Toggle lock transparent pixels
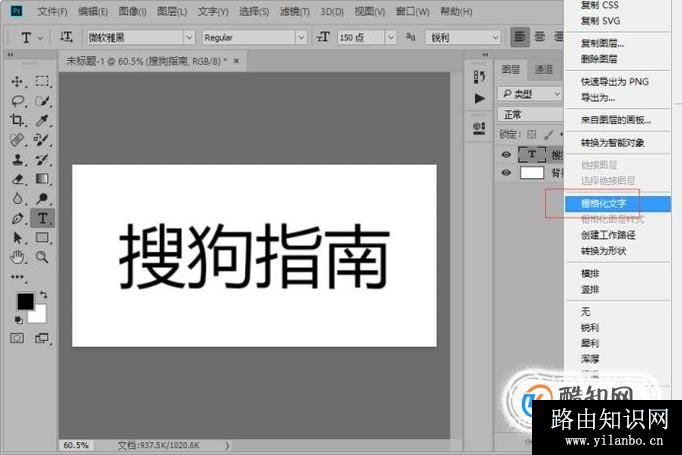The width and height of the screenshot is (682, 455). (531, 134)
